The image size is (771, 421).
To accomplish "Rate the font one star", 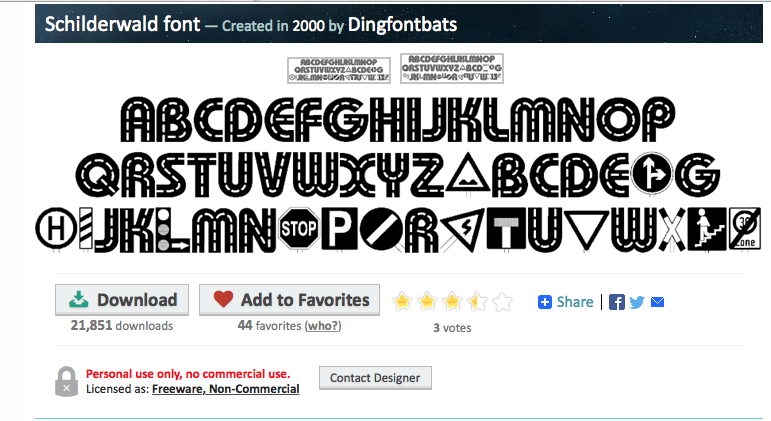I will pyautogui.click(x=402, y=301).
